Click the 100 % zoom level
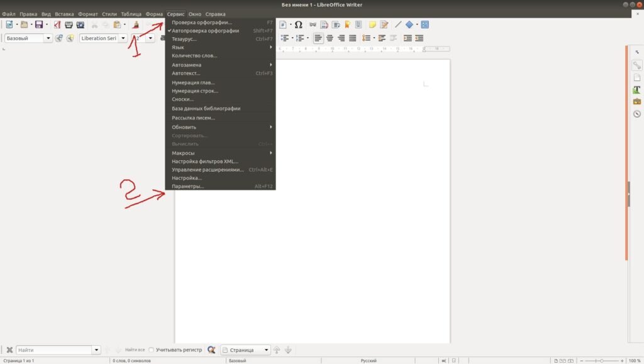This screenshot has width=644, height=364. pyautogui.click(x=635, y=361)
